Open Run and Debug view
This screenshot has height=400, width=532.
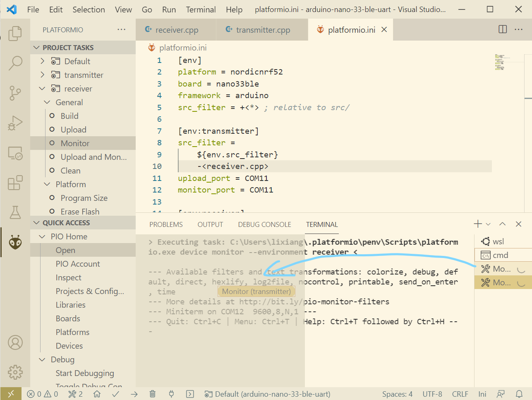point(15,123)
